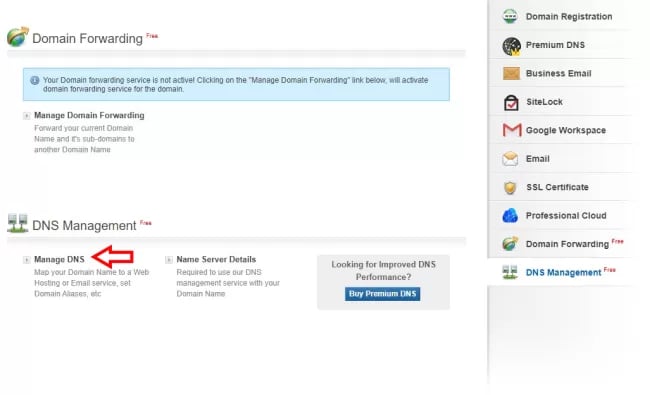Click the Email open-envelope icon
This screenshot has width=650, height=395.
pos(510,159)
